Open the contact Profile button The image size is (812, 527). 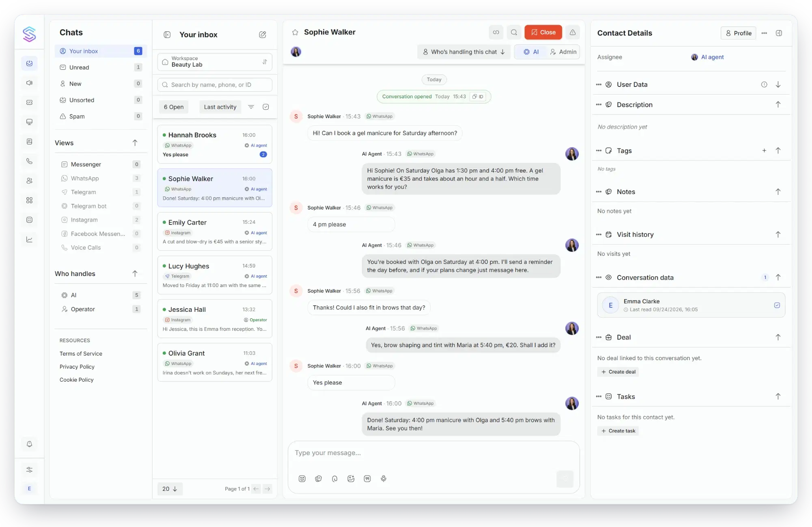tap(738, 33)
